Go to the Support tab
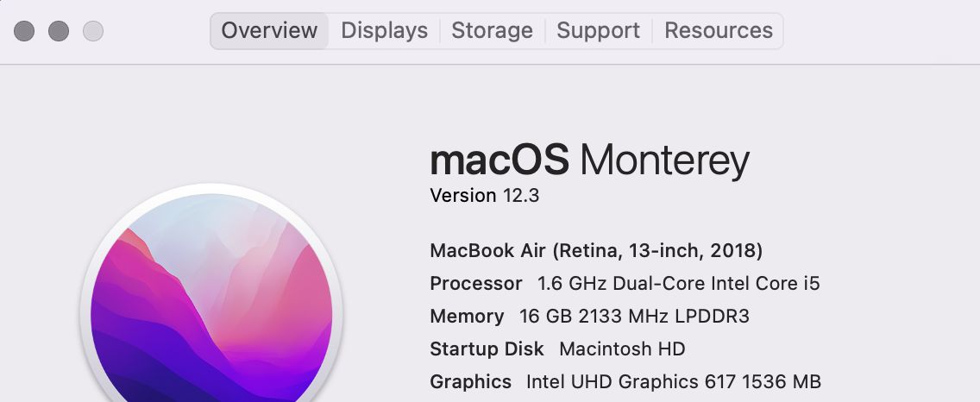The height and width of the screenshot is (402, 980). (598, 31)
